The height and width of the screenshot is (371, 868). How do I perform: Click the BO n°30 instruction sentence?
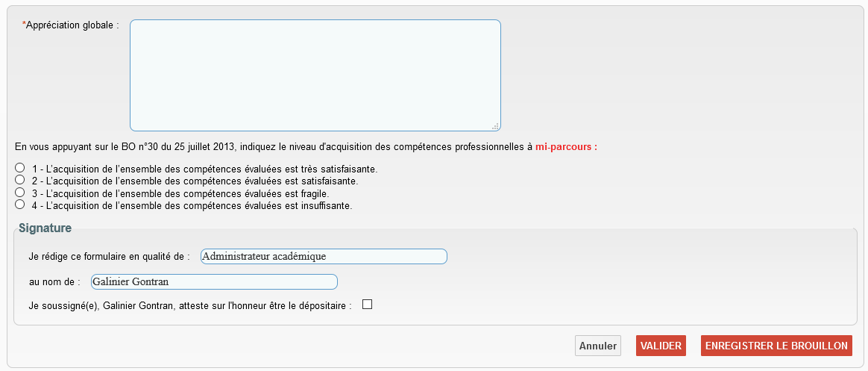point(273,147)
